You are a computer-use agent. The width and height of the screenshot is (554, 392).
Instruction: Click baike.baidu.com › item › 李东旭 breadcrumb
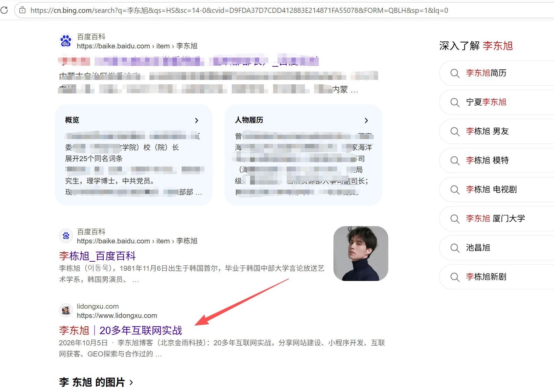pos(137,46)
